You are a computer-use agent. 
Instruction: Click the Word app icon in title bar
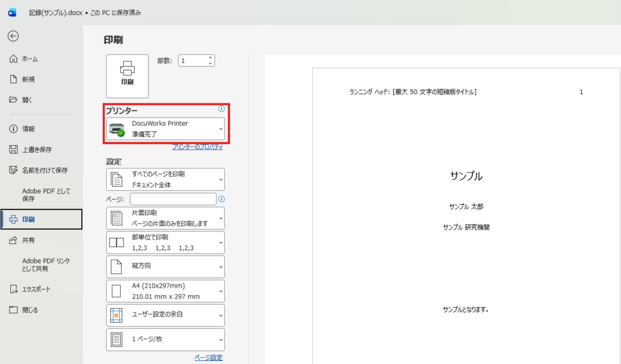pos(12,13)
